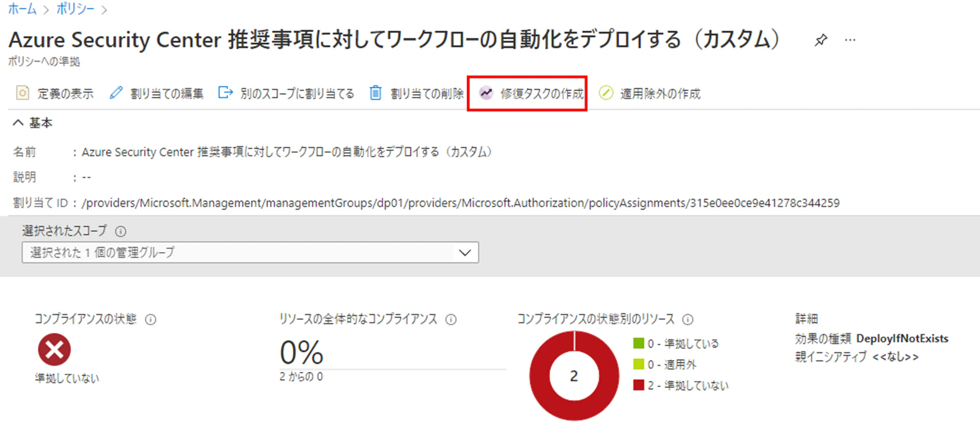Click the 別のスコープに割り当てる toolbar label
The height and width of the screenshot is (443, 980).
tap(297, 93)
